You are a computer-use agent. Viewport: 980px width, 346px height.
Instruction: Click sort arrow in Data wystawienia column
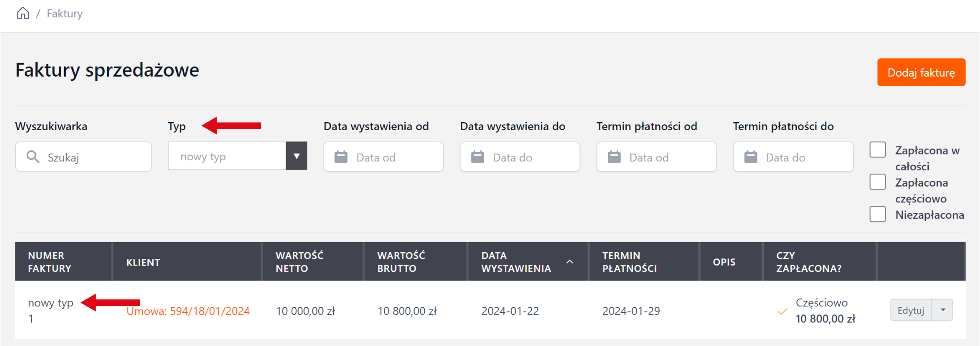click(569, 262)
